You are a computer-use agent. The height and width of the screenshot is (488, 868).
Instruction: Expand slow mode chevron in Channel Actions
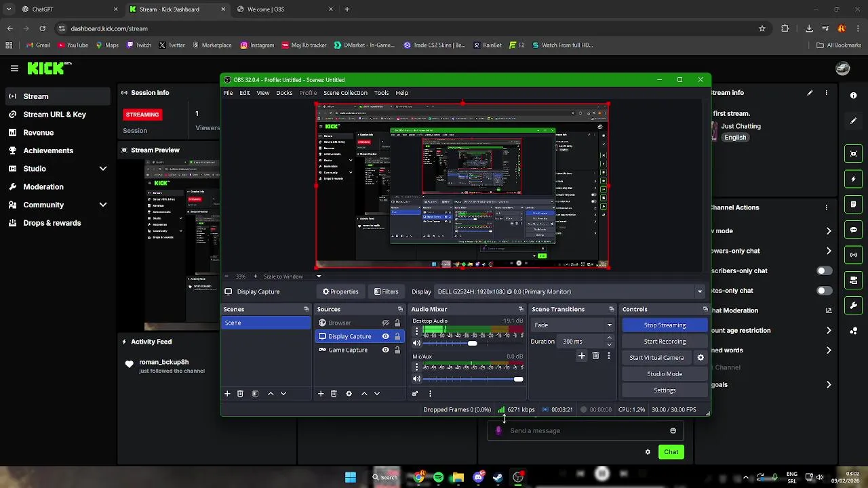[829, 231]
